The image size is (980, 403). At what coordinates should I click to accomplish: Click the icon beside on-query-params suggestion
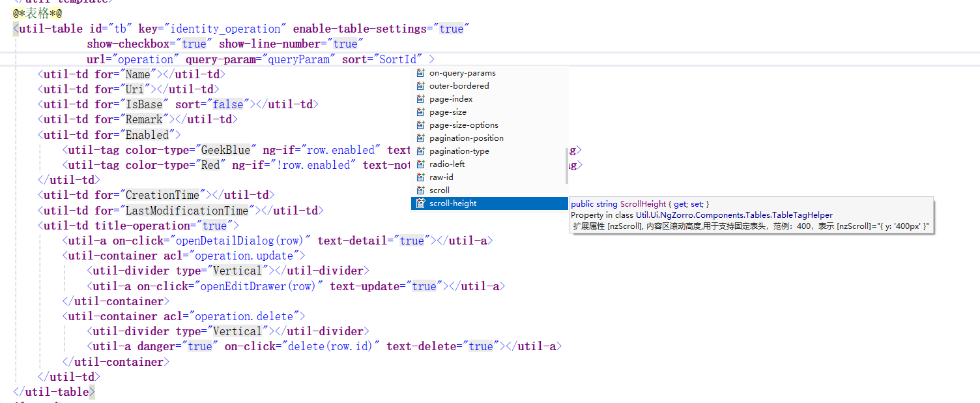tap(420, 73)
